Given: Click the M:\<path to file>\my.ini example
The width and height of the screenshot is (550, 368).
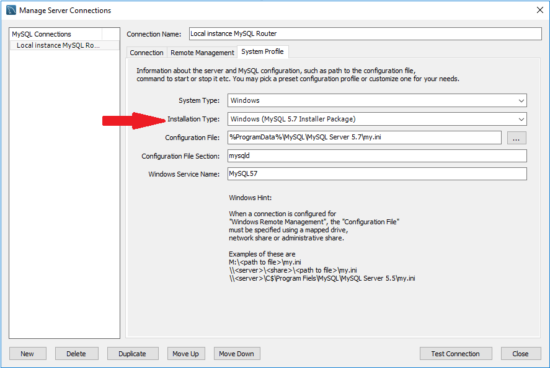Looking at the screenshot, I should pyautogui.click(x=265, y=262).
